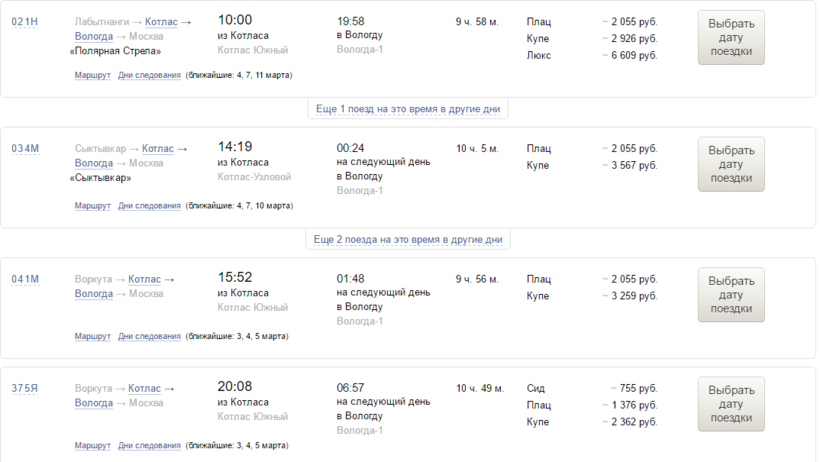
Task: Click 'Котлас' station link in train 021Н route
Action: tap(160, 22)
